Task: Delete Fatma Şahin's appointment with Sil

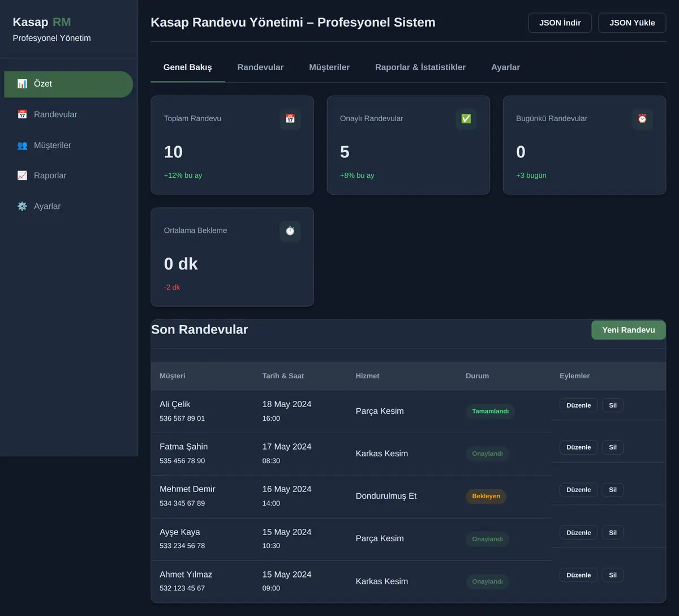Action: pyautogui.click(x=613, y=447)
